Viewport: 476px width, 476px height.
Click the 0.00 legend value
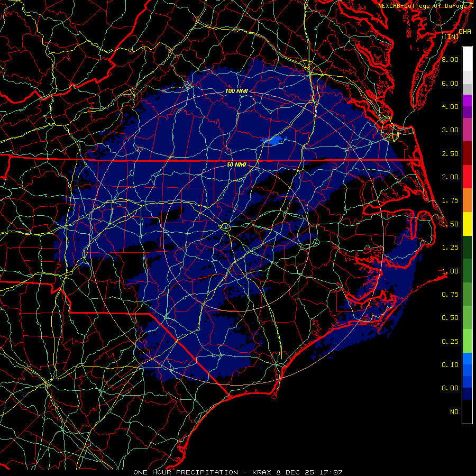pyautogui.click(x=450, y=388)
